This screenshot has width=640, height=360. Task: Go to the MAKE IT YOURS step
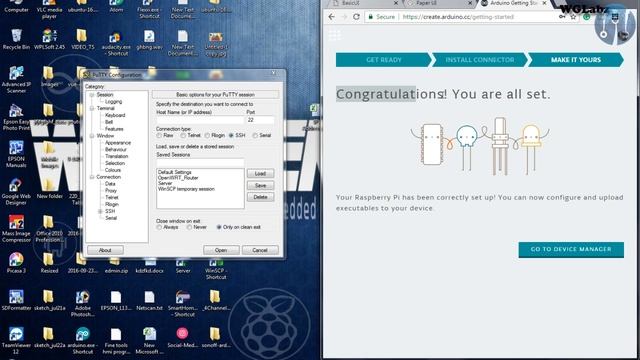coord(576,60)
